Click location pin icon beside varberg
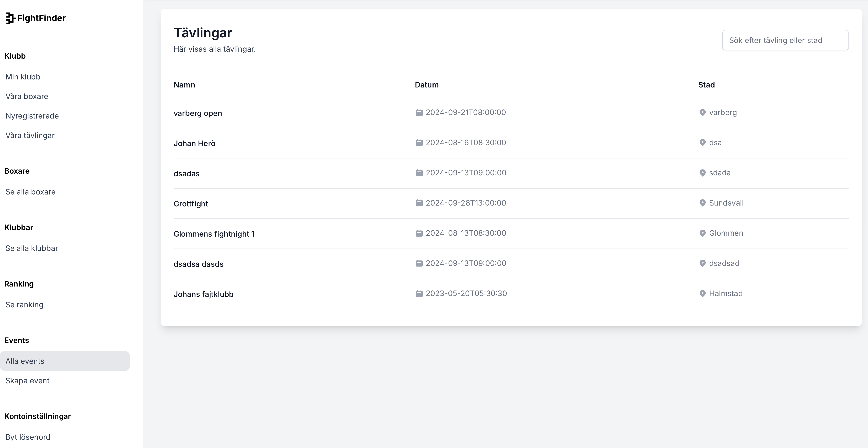This screenshot has width=868, height=448. pyautogui.click(x=703, y=113)
